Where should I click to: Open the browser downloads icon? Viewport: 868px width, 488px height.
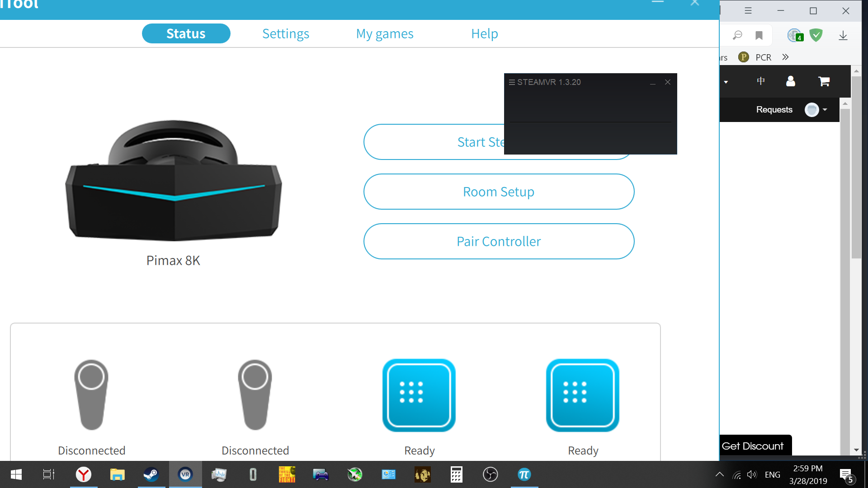(843, 35)
